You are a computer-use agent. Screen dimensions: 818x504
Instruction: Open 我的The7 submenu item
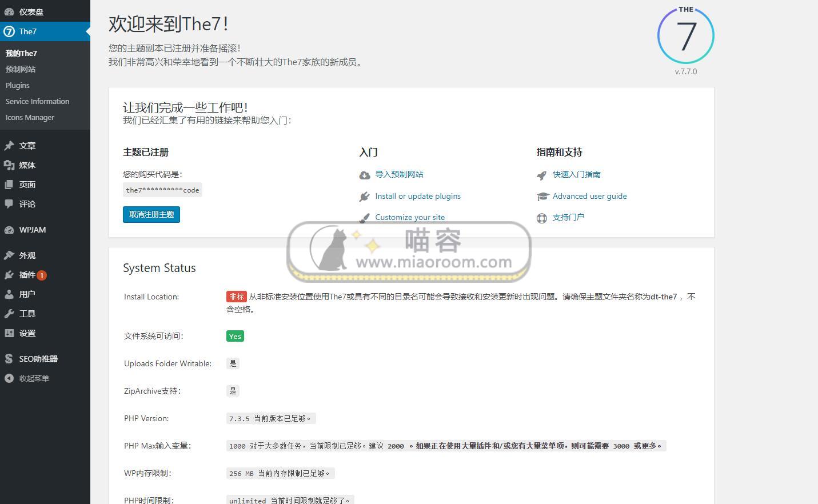tap(21, 53)
